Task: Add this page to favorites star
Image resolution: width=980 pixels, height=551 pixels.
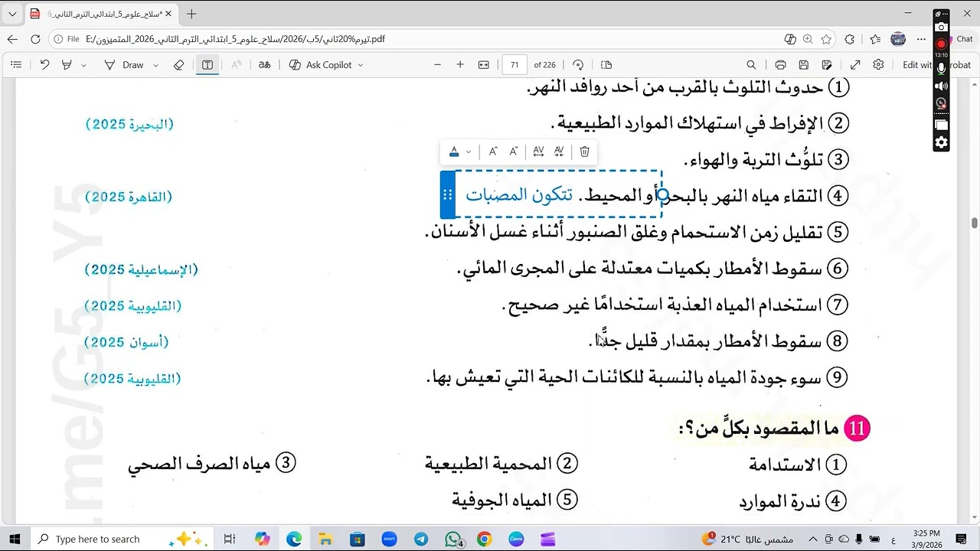Action: coord(826,39)
